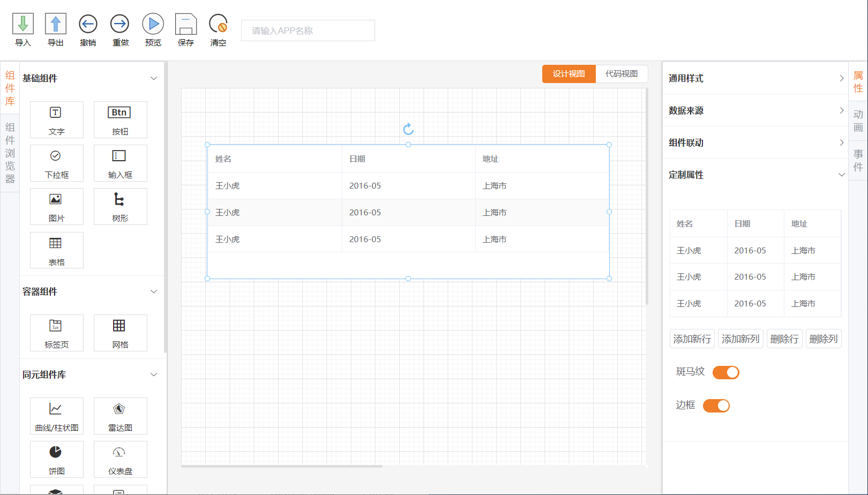The width and height of the screenshot is (868, 495).
Task: Redo with the 重做 icon
Action: coord(120,24)
